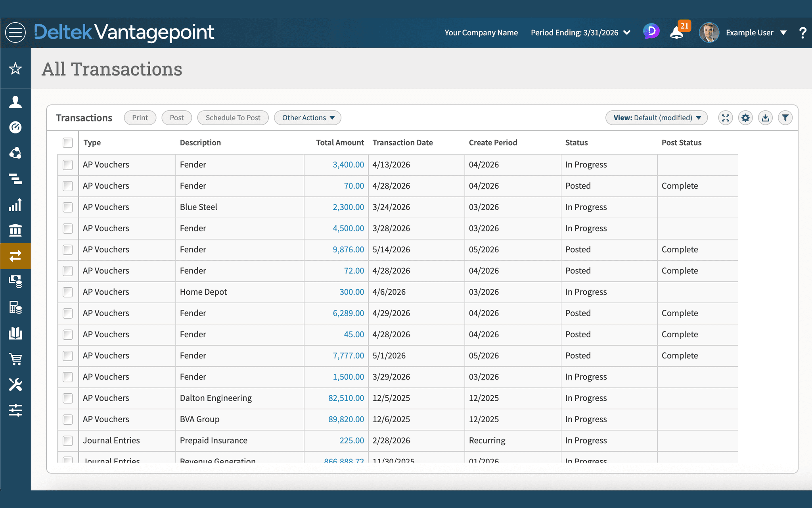Screen dimensions: 812x508
Task: Check the Dalton Engineering row
Action: (68, 398)
